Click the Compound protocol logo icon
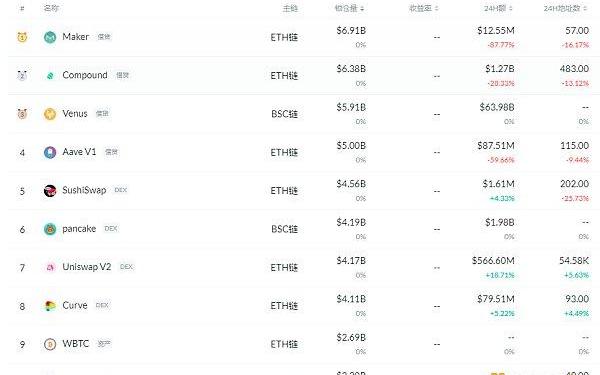Screen dimensions: 600x375 pyautogui.click(x=50, y=75)
